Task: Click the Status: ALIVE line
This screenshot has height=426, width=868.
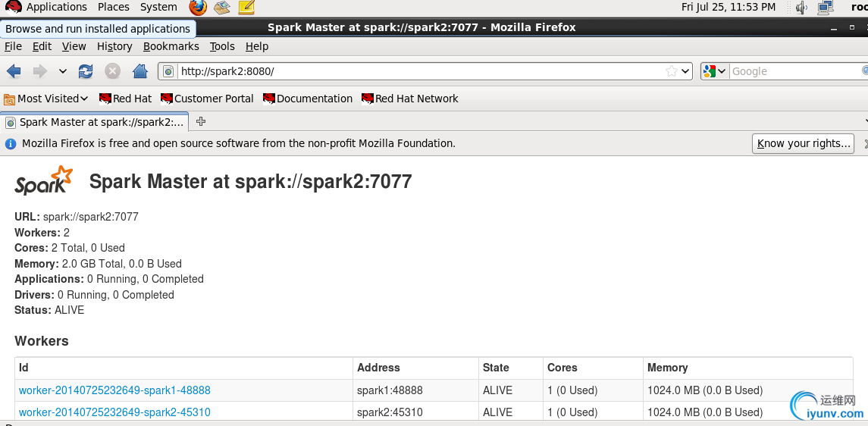Action: point(49,310)
